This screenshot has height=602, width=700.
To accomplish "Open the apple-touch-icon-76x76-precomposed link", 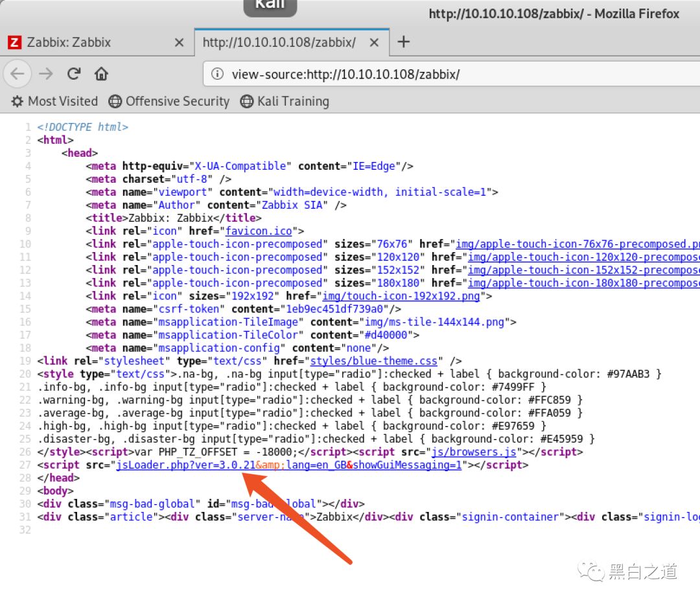I will pyautogui.click(x=577, y=244).
